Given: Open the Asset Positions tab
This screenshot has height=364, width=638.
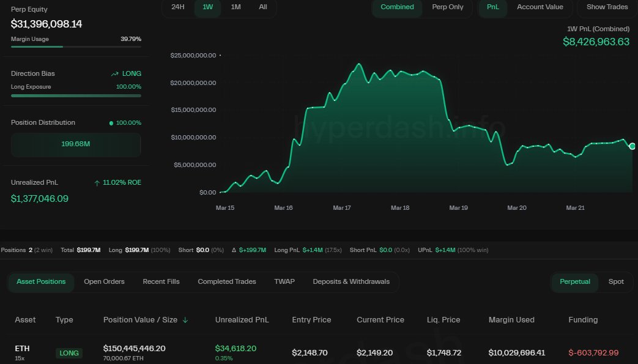Looking at the screenshot, I should (x=41, y=282).
